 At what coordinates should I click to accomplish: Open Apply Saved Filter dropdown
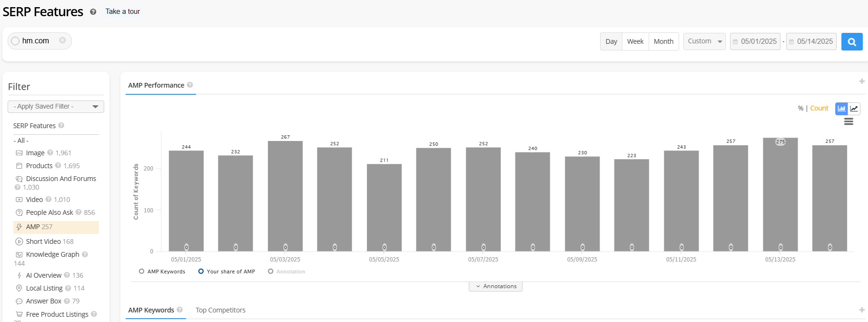point(56,107)
